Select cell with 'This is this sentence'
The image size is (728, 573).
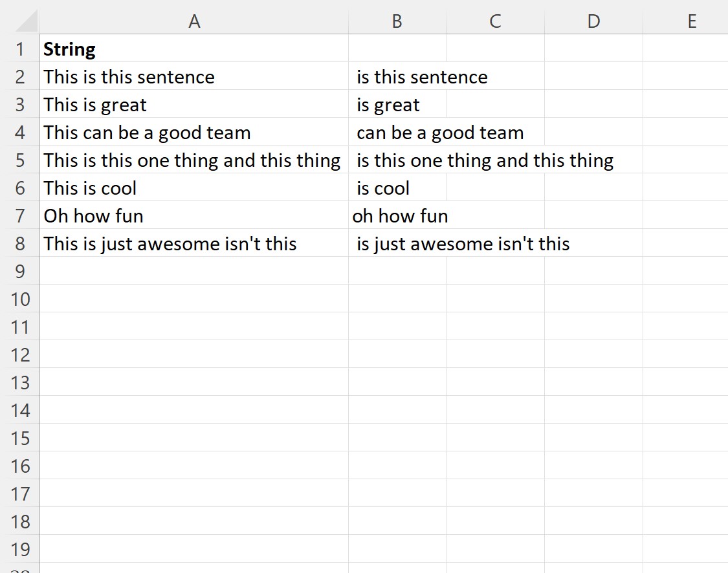[x=194, y=76]
